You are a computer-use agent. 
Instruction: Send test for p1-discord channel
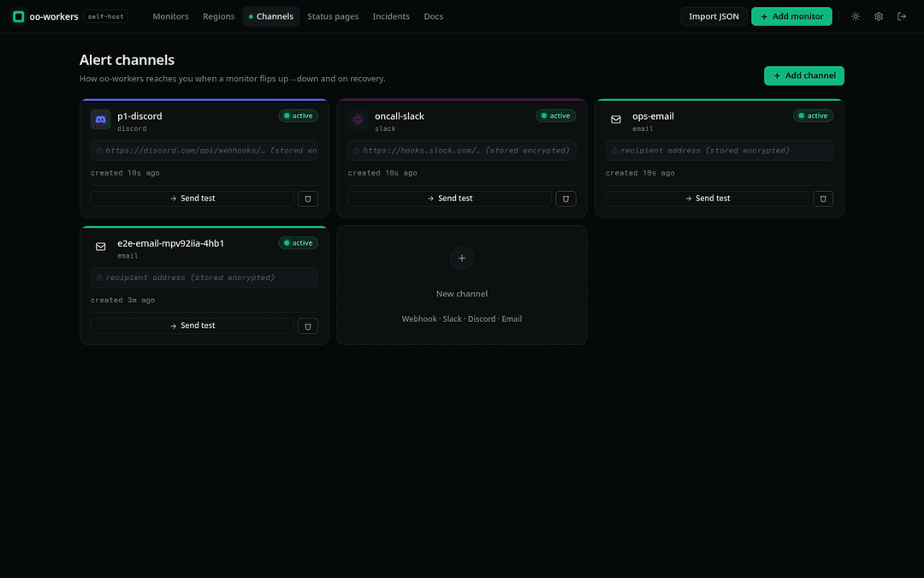coord(192,199)
